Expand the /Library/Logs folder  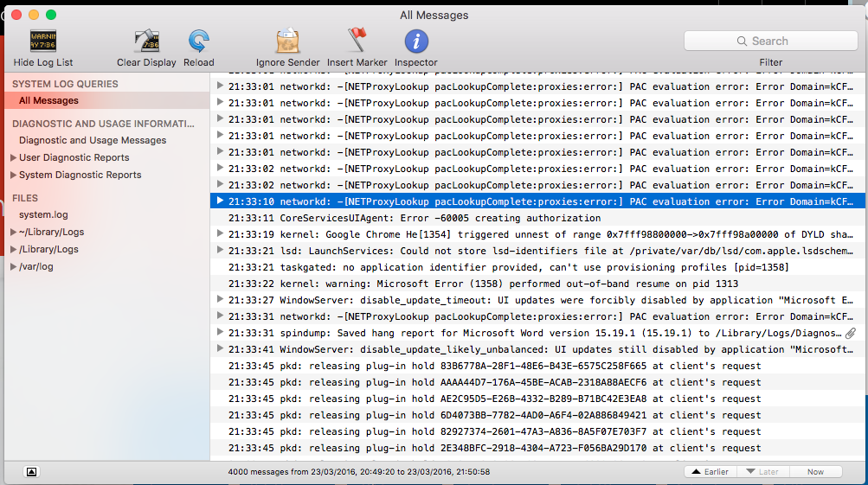pos(13,249)
